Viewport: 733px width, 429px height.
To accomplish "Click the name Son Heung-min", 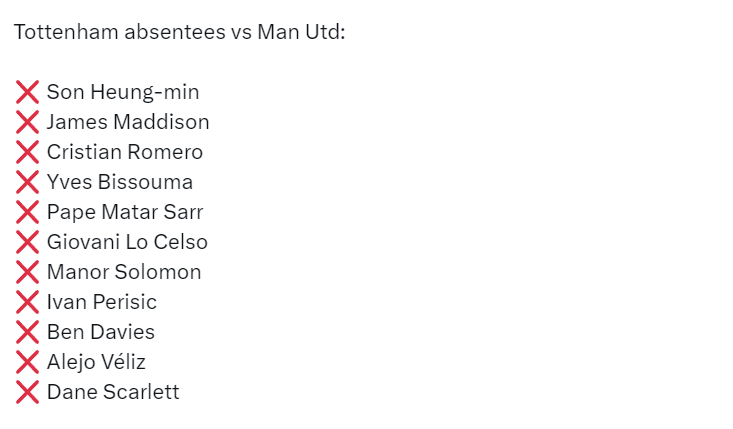I will point(123,92).
